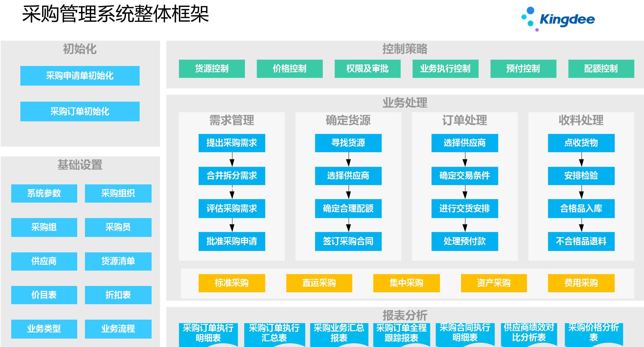This screenshot has width=644, height=347.
Task: Open the 预付控制 box
Action: [x=523, y=69]
